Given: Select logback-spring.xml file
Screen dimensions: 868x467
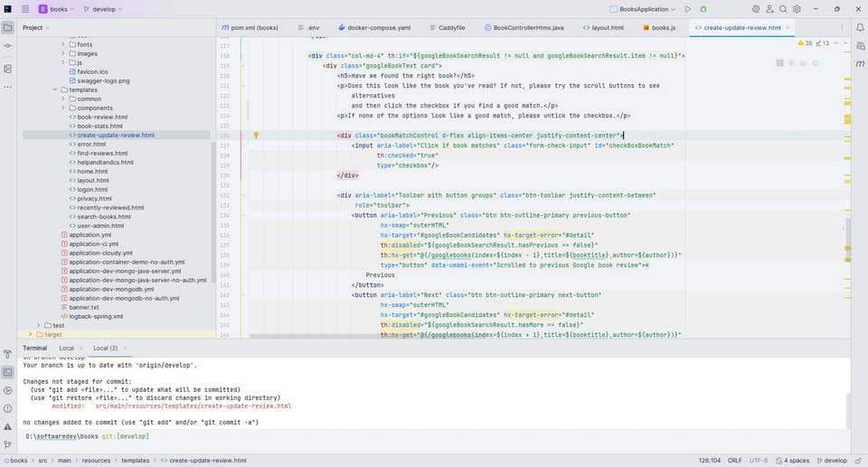Looking at the screenshot, I should [92, 316].
